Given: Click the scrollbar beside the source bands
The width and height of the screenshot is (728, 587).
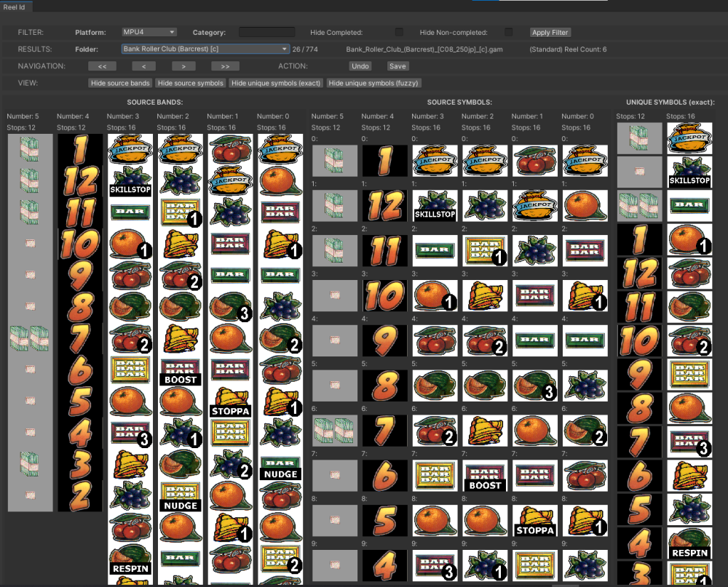Looking at the screenshot, I should point(58,244).
